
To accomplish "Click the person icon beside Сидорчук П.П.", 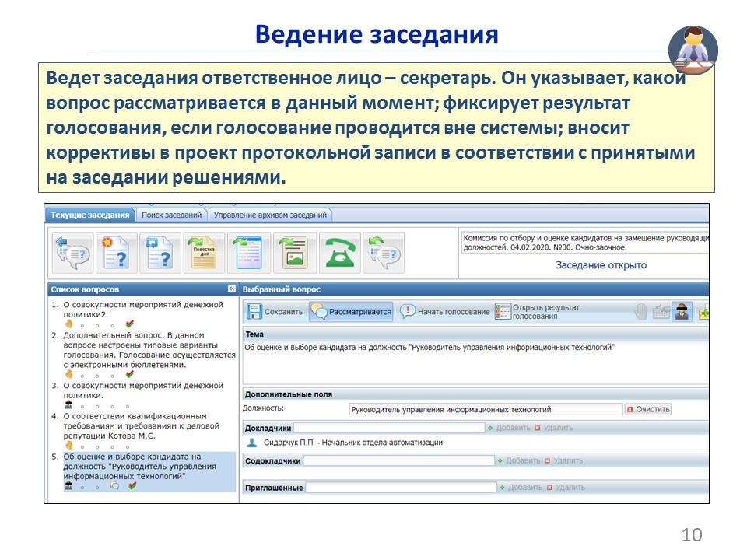I will [251, 443].
